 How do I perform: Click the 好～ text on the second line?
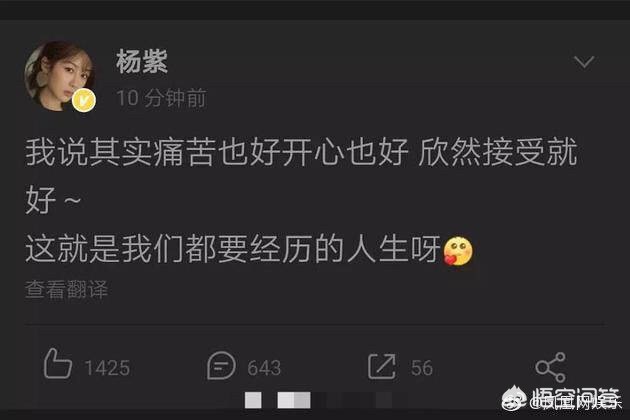click(53, 200)
